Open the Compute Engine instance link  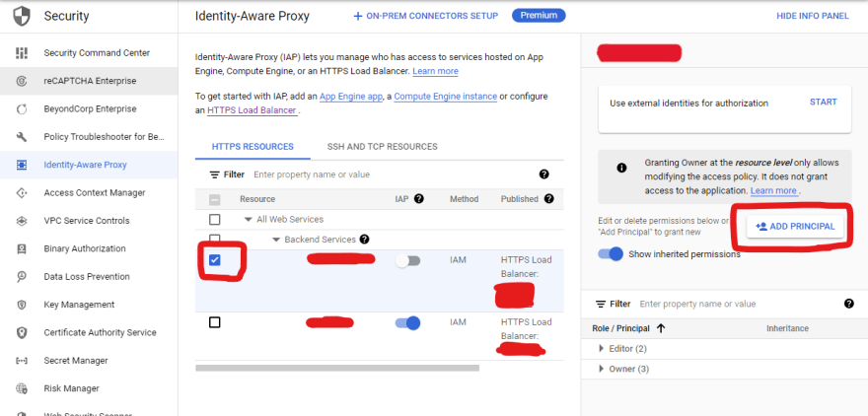[x=446, y=97]
